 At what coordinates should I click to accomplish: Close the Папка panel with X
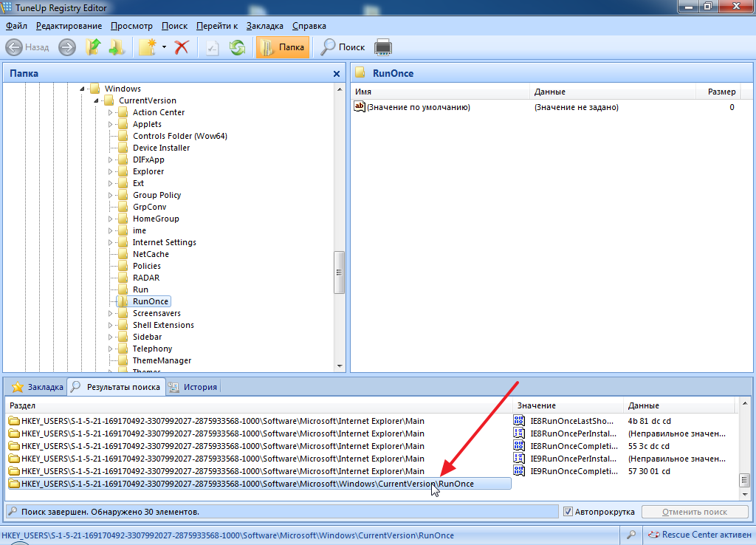pyautogui.click(x=337, y=74)
